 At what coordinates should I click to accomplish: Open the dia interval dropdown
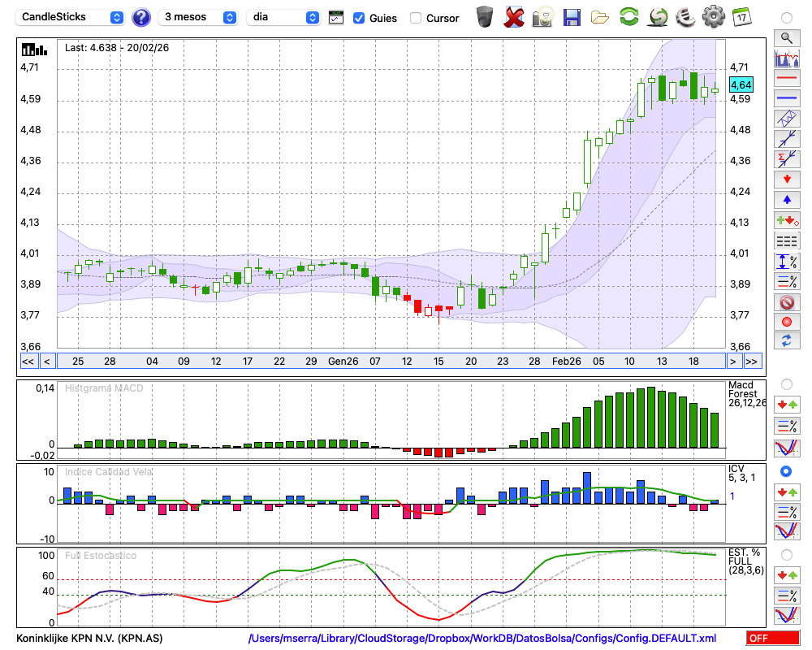coord(283,17)
